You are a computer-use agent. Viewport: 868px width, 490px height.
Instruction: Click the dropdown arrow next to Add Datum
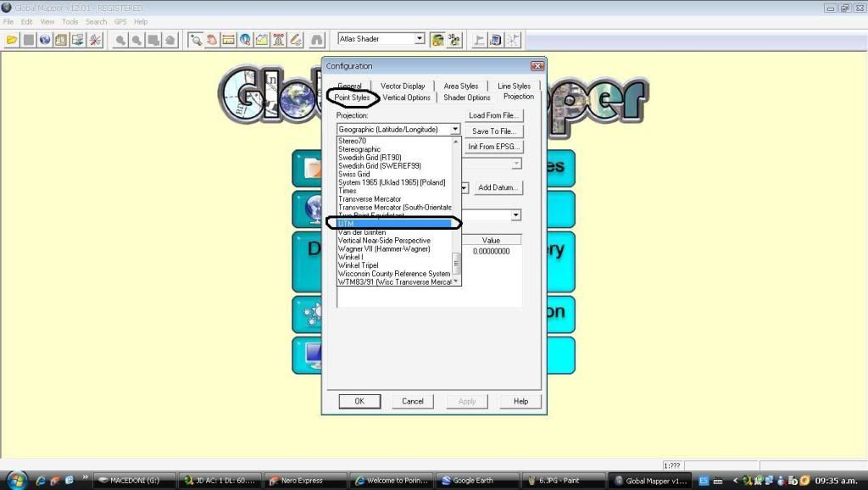point(465,187)
